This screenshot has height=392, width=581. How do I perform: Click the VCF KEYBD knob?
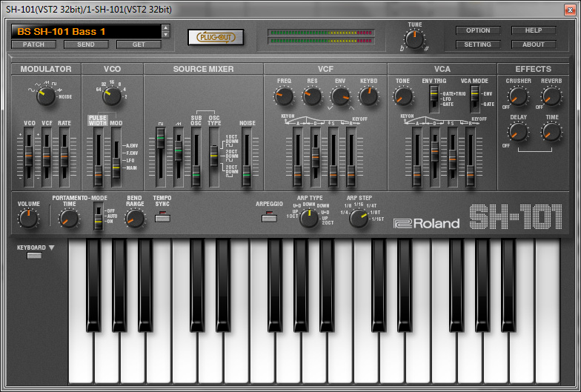coord(368,96)
